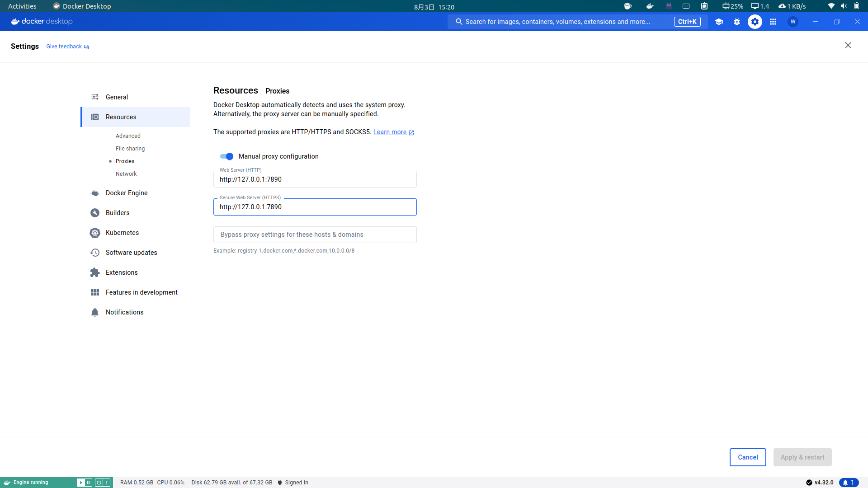Screen dimensions: 868x488
Task: Open the Network subsection
Action: click(126, 174)
